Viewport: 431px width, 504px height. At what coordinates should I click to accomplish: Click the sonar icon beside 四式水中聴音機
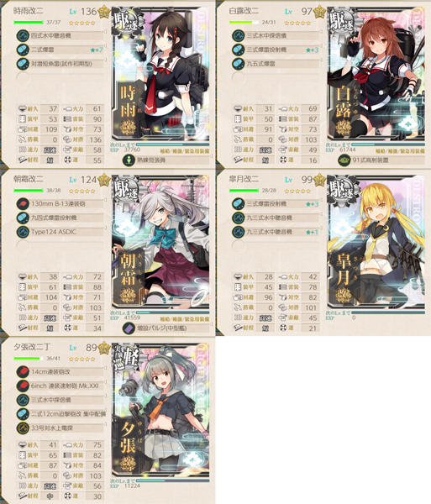tap(23, 35)
